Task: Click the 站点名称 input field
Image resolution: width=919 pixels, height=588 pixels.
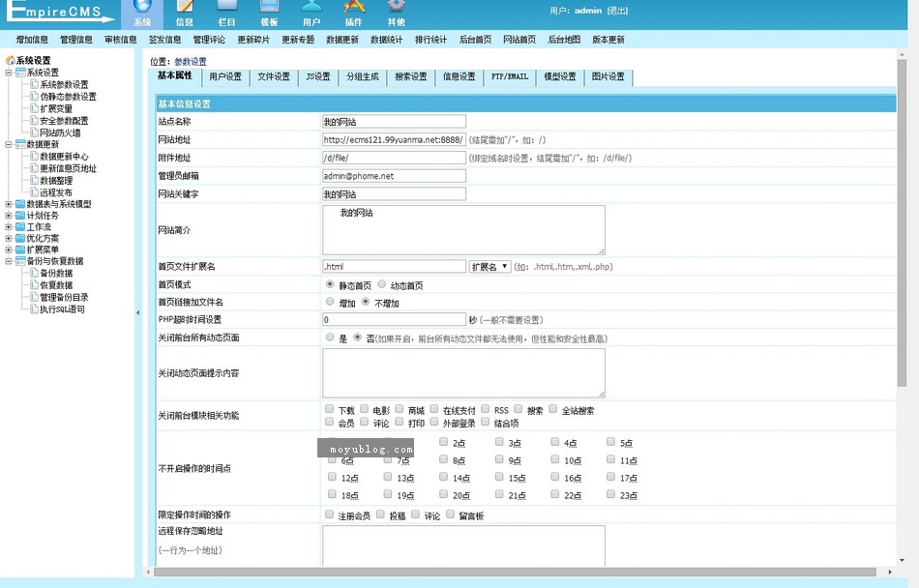Action: (394, 122)
